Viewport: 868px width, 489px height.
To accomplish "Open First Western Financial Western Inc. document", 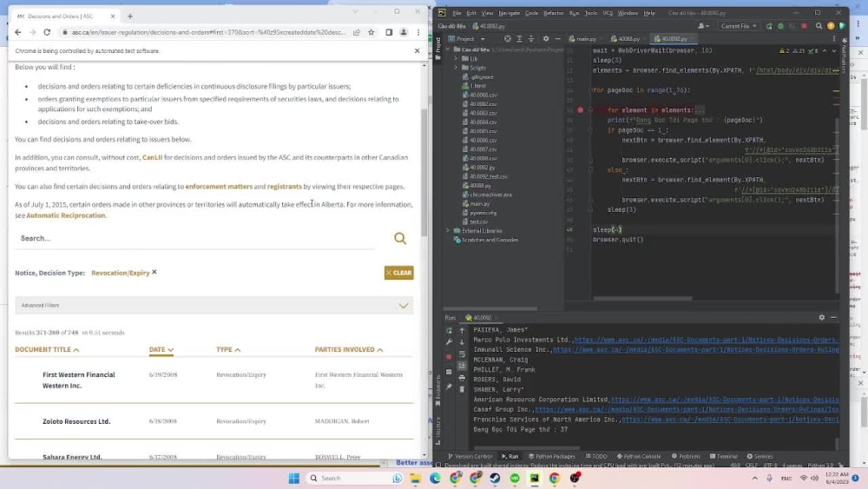I will click(79, 380).
